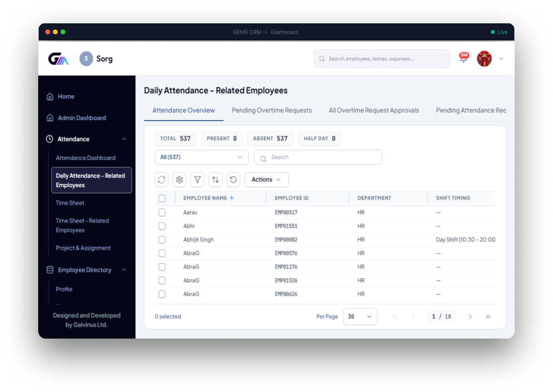The height and width of the screenshot is (392, 553).
Task: Check the box for Aarav
Action: (x=162, y=212)
